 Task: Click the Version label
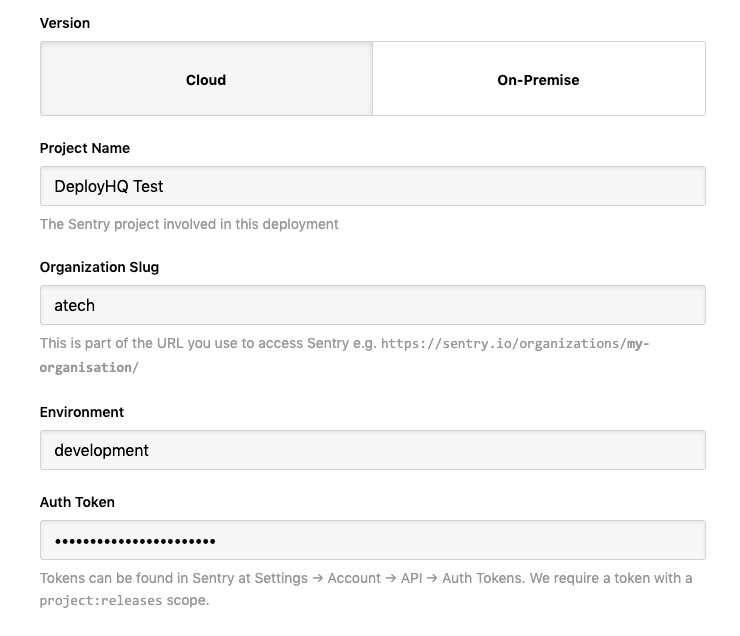click(65, 23)
